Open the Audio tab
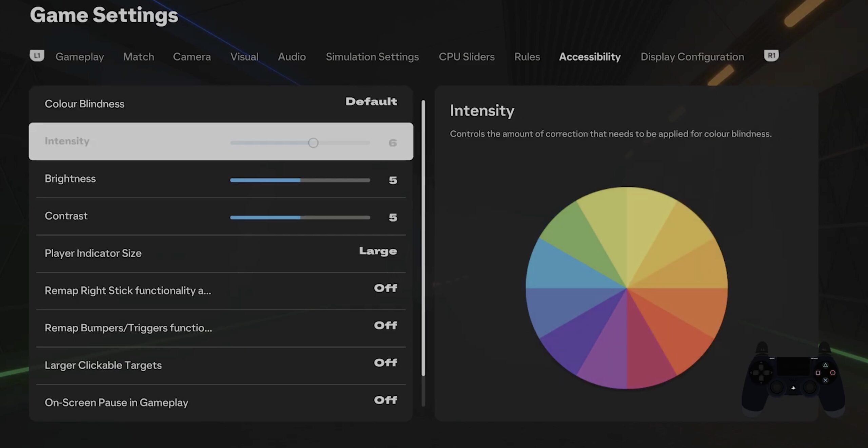The height and width of the screenshot is (448, 868). click(292, 57)
